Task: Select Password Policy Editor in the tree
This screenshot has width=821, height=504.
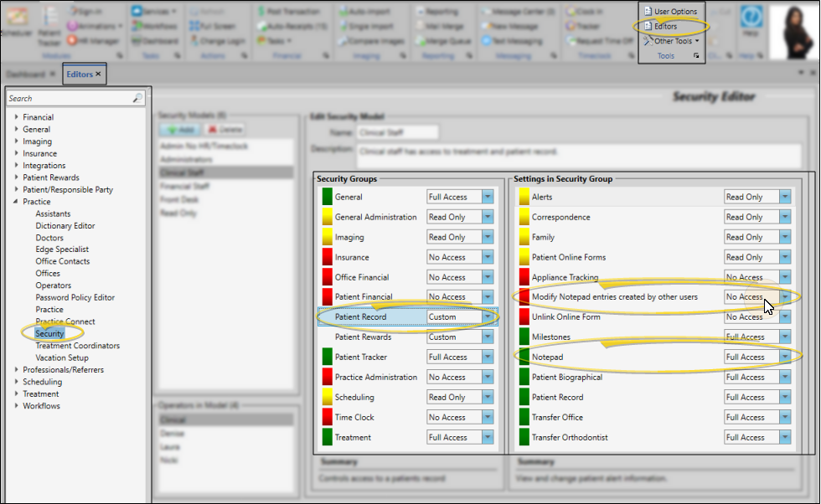Action: [x=75, y=297]
